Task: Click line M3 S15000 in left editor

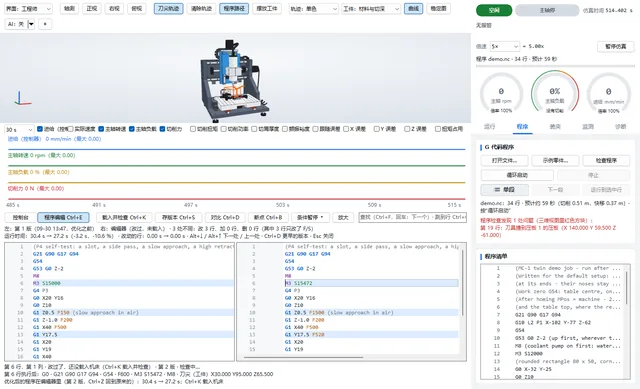Action: tap(133, 283)
